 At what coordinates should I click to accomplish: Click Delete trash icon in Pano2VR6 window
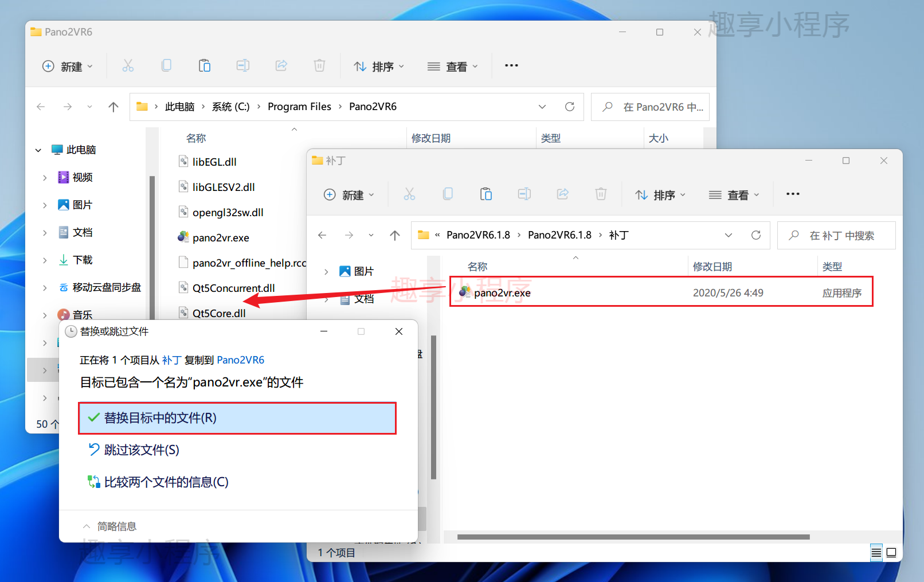(x=320, y=66)
